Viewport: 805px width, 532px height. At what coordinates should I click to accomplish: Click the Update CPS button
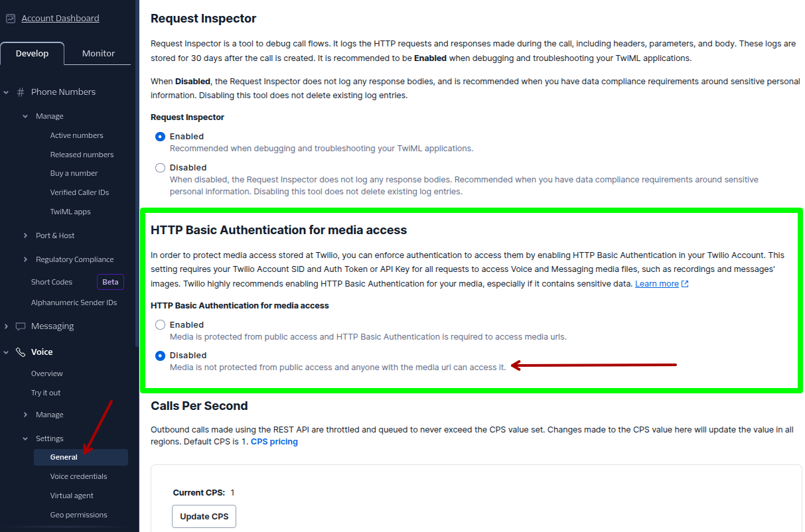(x=204, y=517)
